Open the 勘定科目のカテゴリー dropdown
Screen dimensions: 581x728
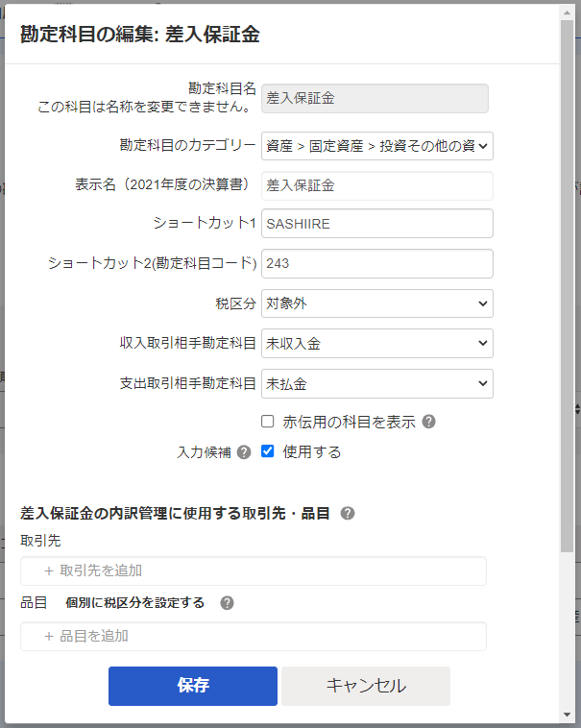[x=376, y=146]
